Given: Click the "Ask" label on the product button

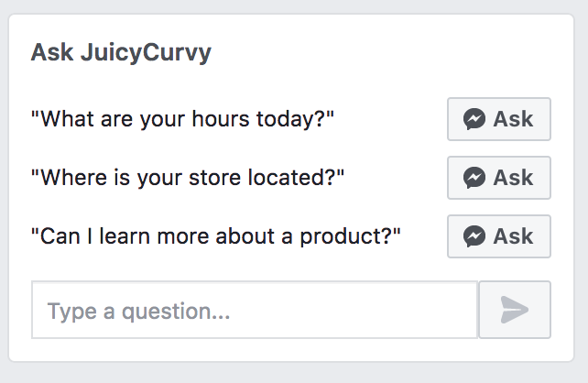Looking at the screenshot, I should (513, 236).
